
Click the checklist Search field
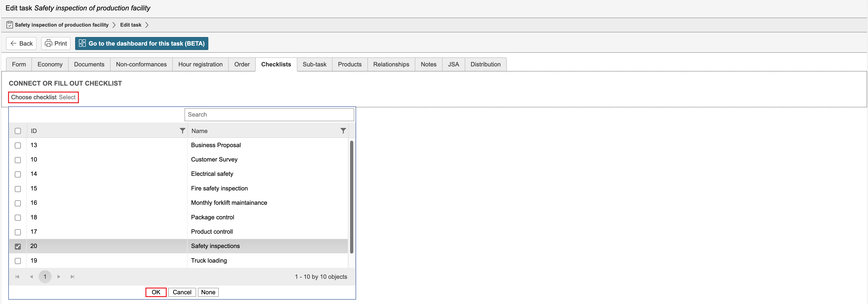[x=269, y=115]
